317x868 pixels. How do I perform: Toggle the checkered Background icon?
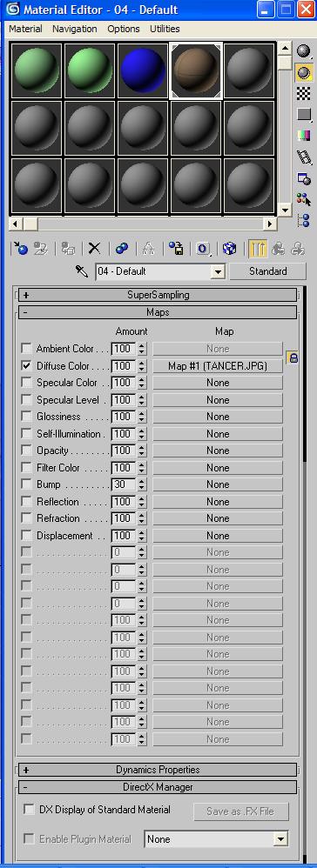pos(303,93)
